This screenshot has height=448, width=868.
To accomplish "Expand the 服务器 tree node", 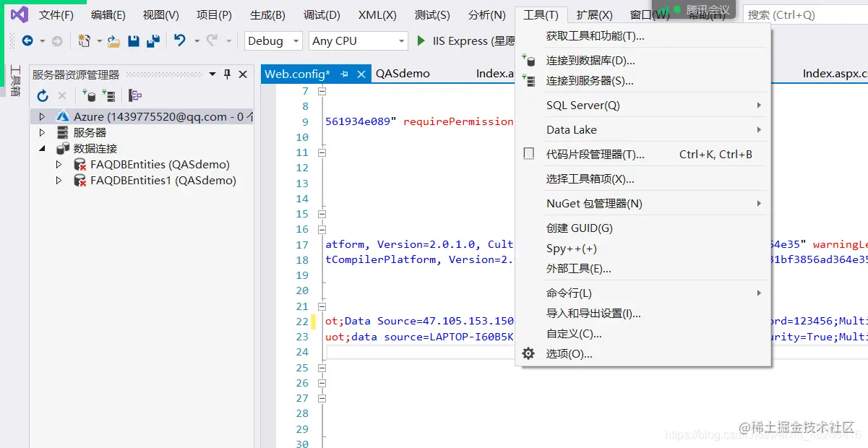I will [x=42, y=132].
